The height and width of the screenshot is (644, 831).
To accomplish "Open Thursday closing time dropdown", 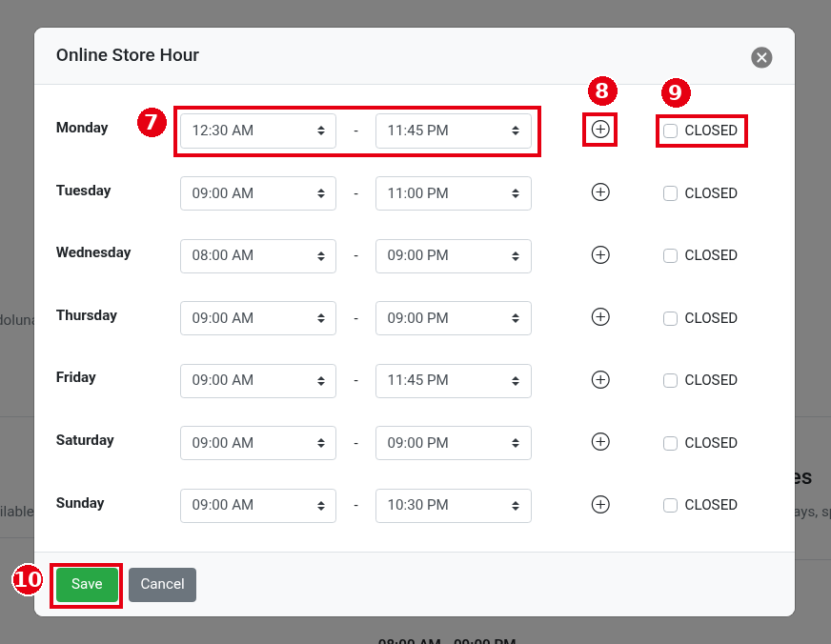I will pos(453,318).
